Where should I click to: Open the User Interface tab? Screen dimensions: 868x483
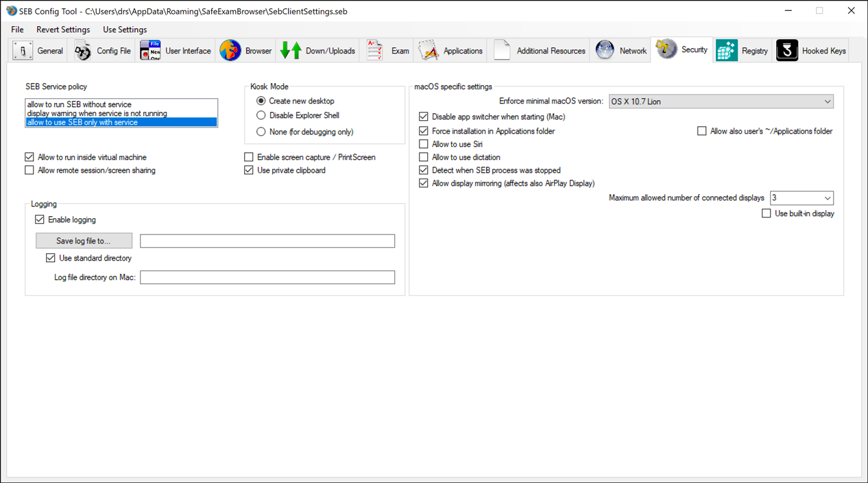click(x=176, y=51)
